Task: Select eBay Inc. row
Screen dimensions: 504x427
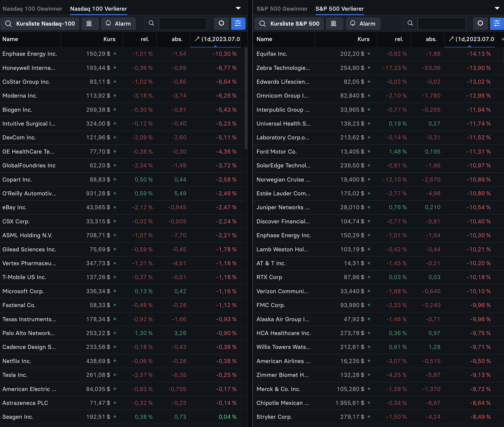Action: (122, 207)
